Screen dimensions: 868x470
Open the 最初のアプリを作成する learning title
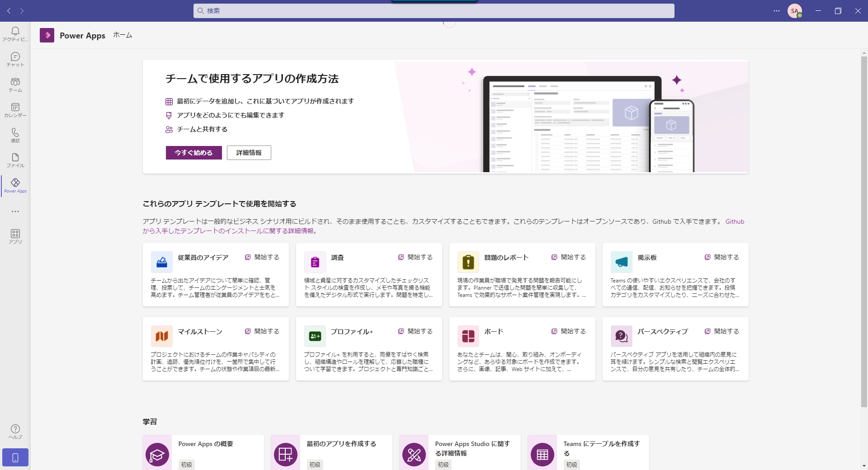[x=341, y=444]
